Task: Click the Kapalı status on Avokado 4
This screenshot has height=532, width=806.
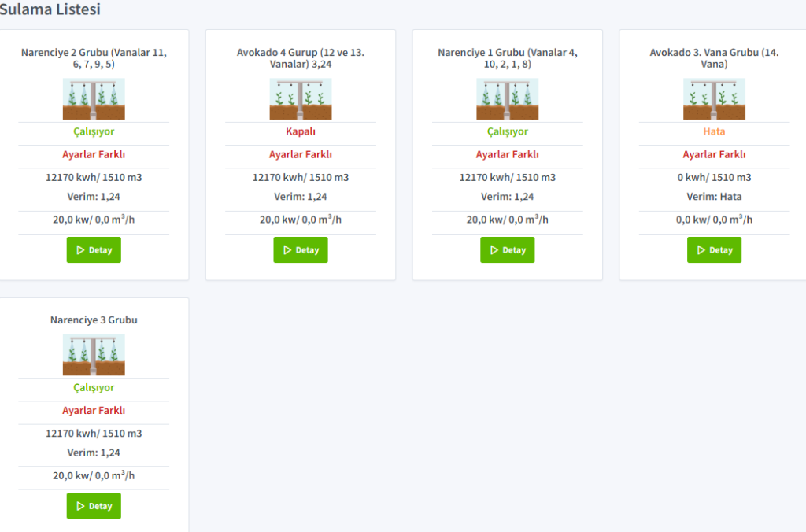Action: 301,132
